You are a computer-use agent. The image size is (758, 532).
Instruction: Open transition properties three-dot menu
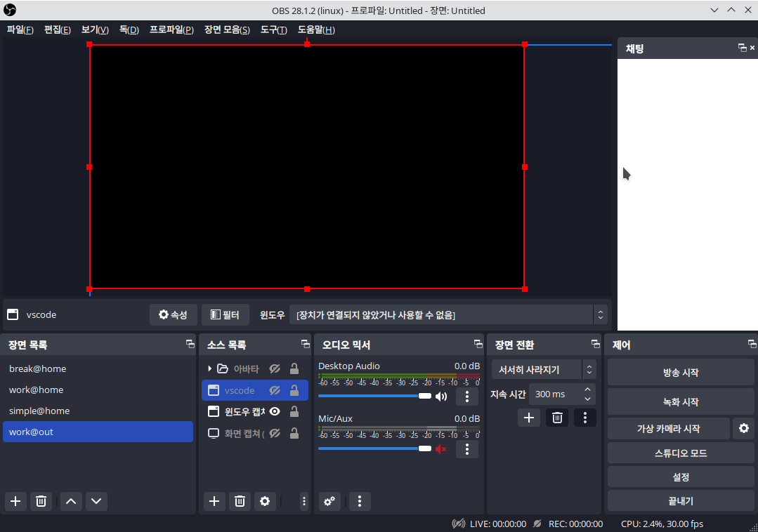(x=585, y=418)
